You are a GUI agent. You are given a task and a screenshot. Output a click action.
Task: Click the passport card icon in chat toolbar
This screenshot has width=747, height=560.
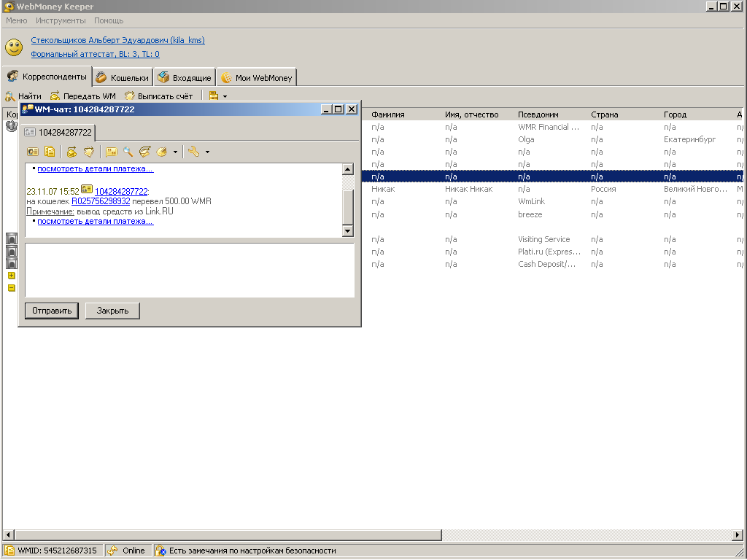33,152
